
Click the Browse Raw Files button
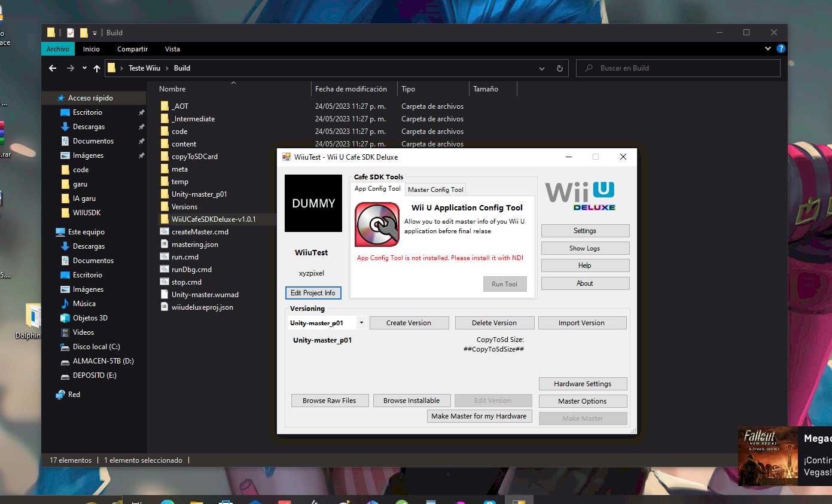pyautogui.click(x=329, y=401)
